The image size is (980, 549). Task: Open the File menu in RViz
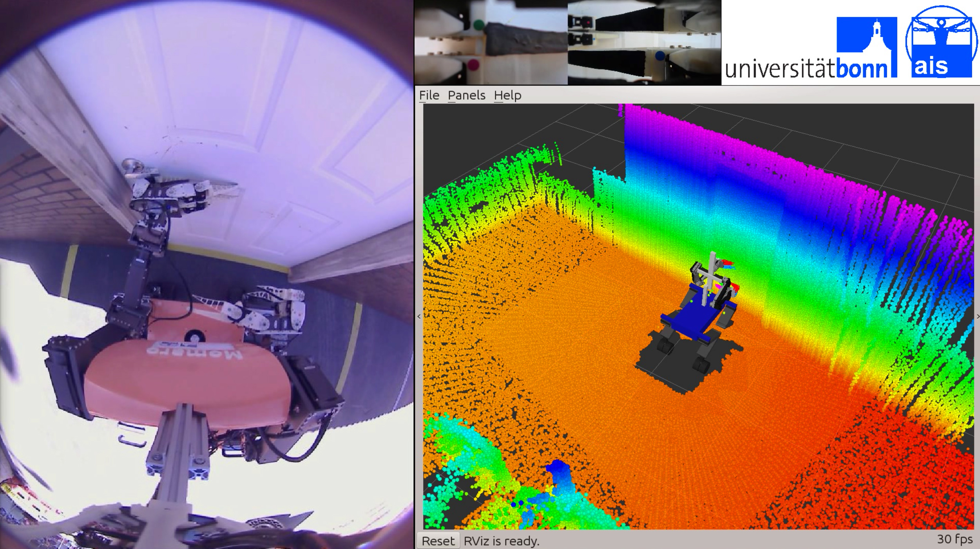pyautogui.click(x=429, y=95)
